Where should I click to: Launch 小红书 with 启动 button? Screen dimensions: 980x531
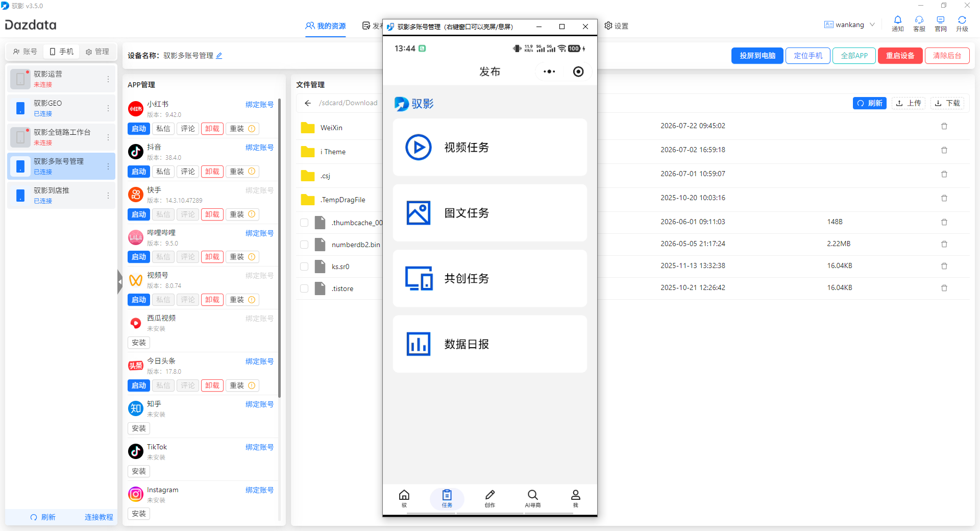coord(139,129)
